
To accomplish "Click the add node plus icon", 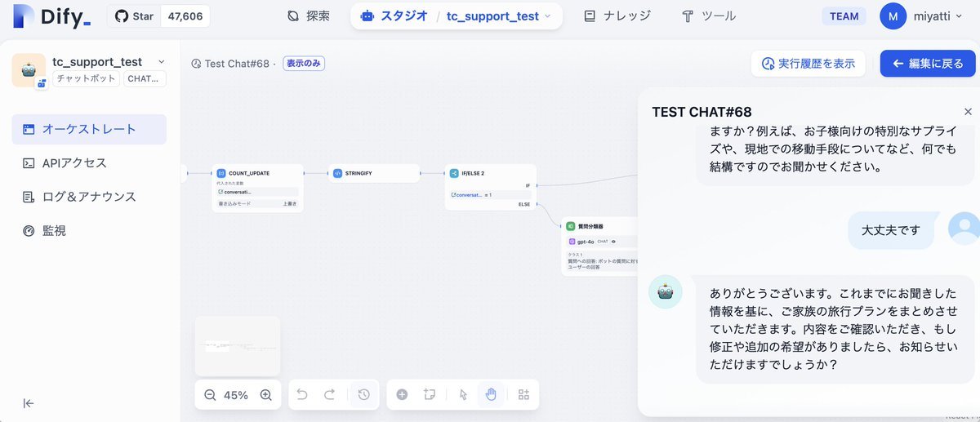I will 402,395.
